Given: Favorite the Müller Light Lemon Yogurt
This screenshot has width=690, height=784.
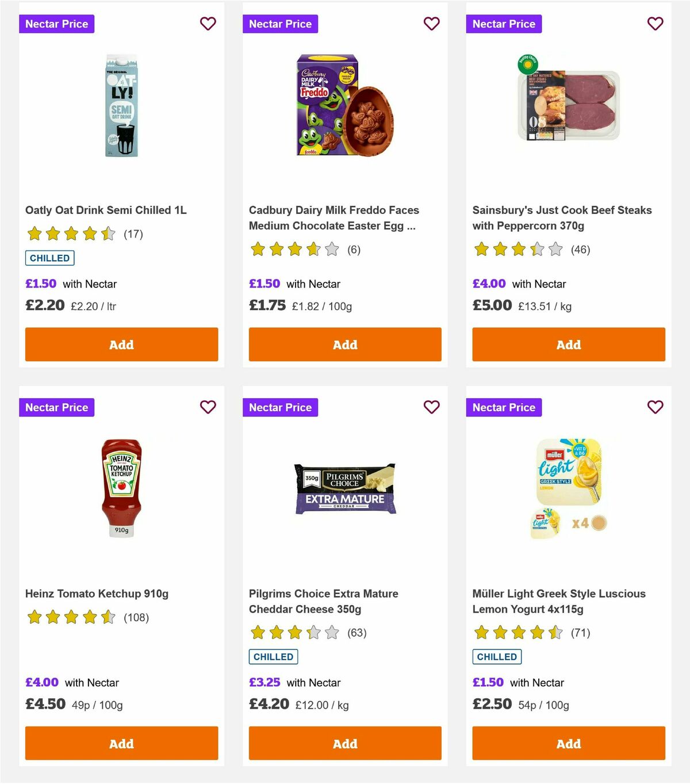Looking at the screenshot, I should [x=655, y=407].
